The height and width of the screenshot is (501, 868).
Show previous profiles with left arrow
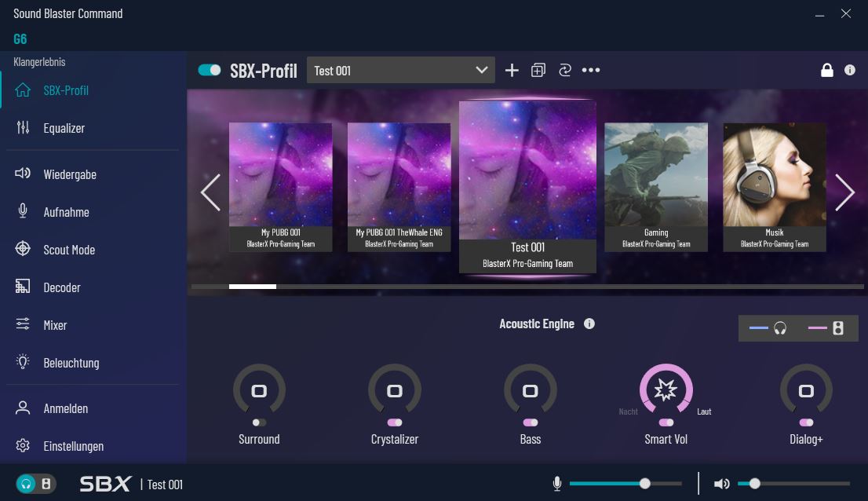click(210, 192)
